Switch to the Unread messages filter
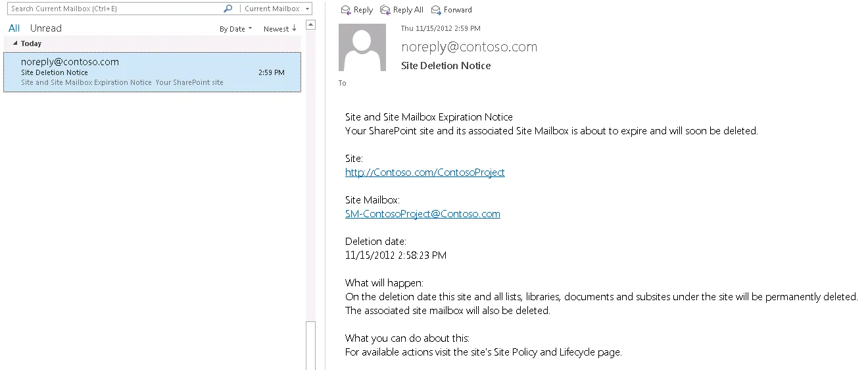Image resolution: width=868 pixels, height=370 pixels. click(46, 28)
